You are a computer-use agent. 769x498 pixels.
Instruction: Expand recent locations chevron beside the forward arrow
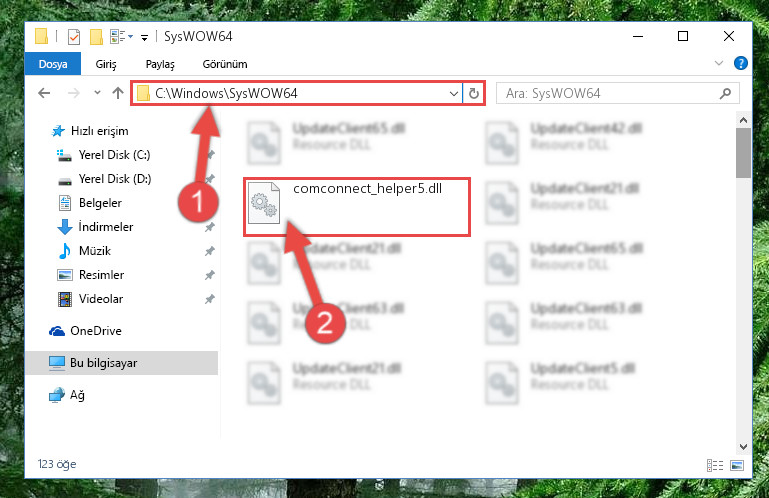tap(97, 93)
